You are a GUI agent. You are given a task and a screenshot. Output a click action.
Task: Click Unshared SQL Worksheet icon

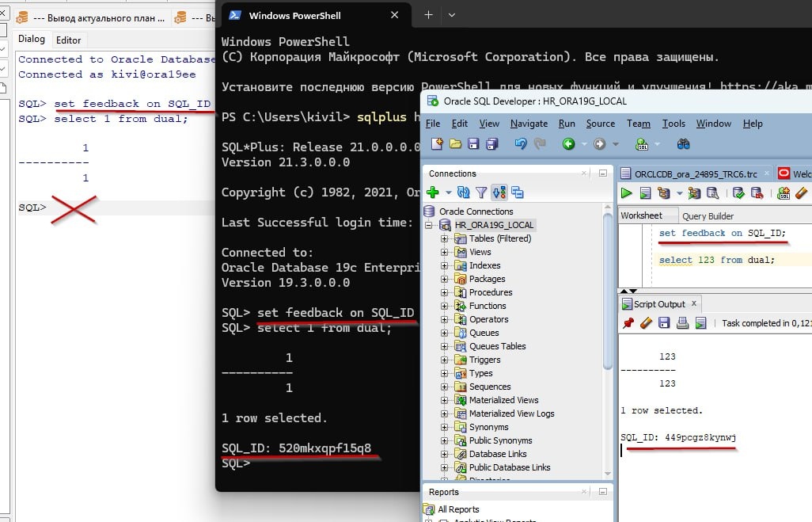click(784, 193)
